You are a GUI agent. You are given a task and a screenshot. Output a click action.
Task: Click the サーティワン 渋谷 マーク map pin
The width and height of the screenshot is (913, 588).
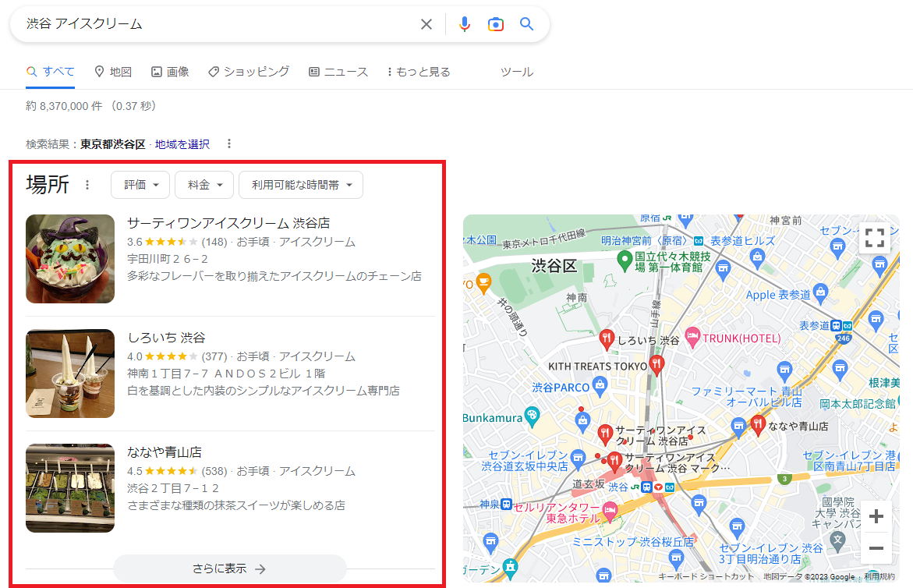615,462
